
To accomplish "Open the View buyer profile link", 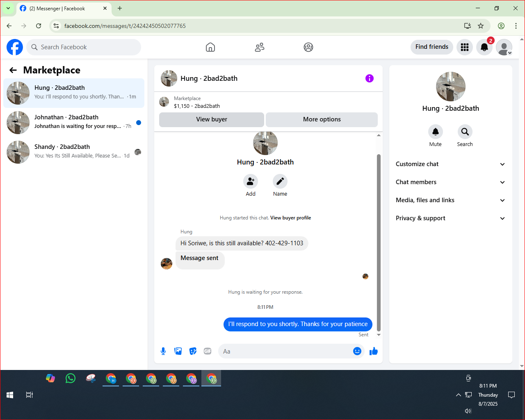I will (x=290, y=218).
